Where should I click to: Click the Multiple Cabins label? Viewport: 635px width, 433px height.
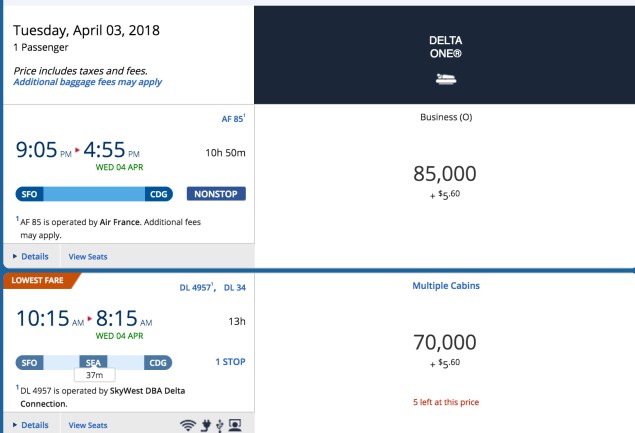click(444, 286)
